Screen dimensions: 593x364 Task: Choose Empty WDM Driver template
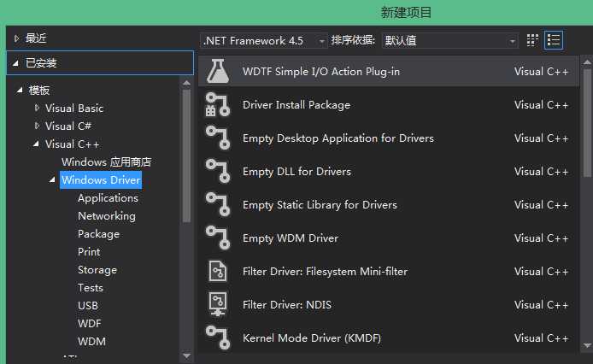click(x=389, y=238)
